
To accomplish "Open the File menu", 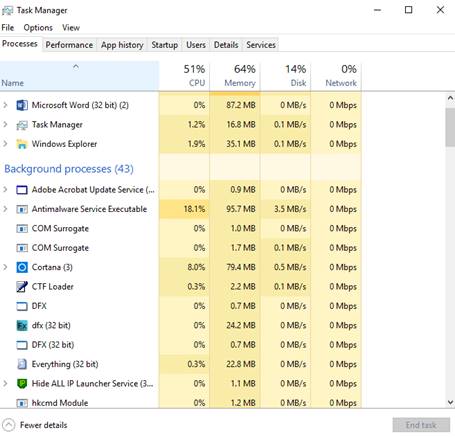I will (8, 28).
